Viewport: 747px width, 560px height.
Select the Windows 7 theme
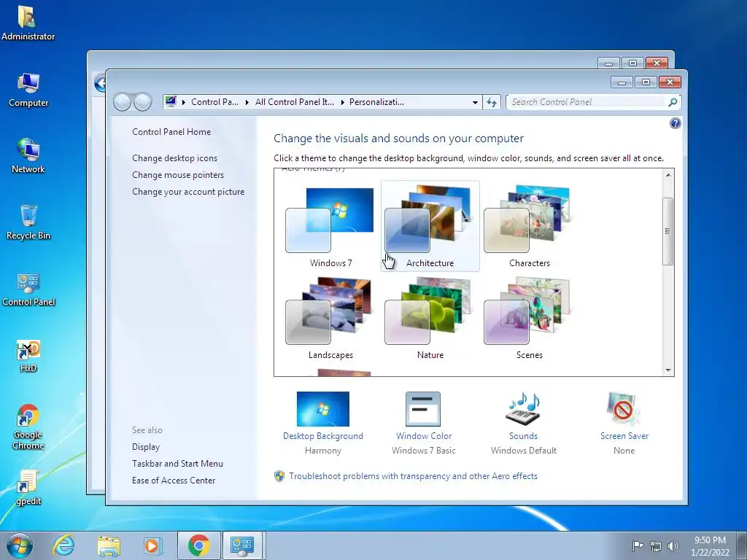click(330, 227)
